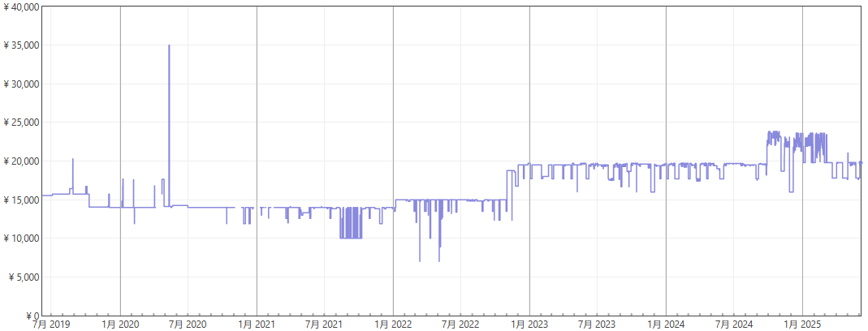The height and width of the screenshot is (331, 868).
Task: Click the '7月 2023' x-axis label
Action: pyautogui.click(x=597, y=325)
